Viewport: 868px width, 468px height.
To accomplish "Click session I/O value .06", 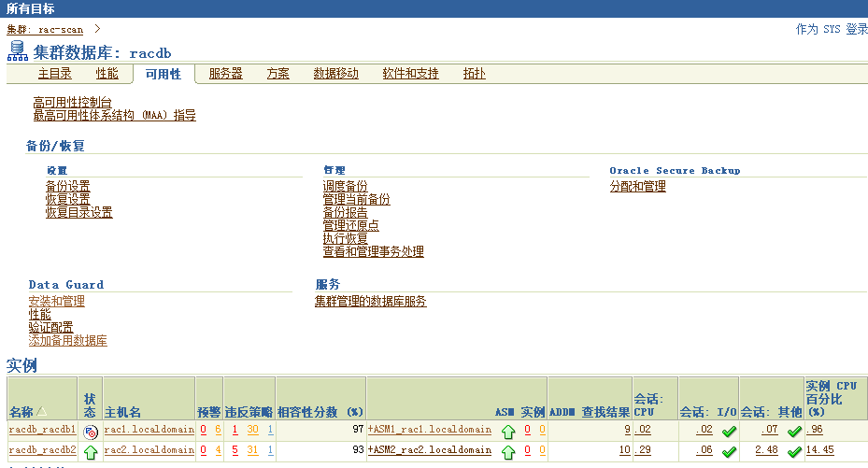I will point(704,450).
